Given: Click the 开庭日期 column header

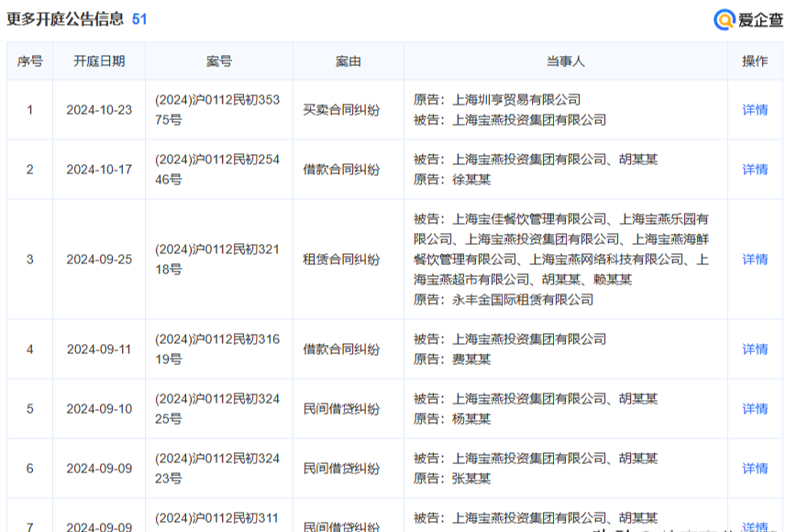Looking at the screenshot, I should coord(99,61).
